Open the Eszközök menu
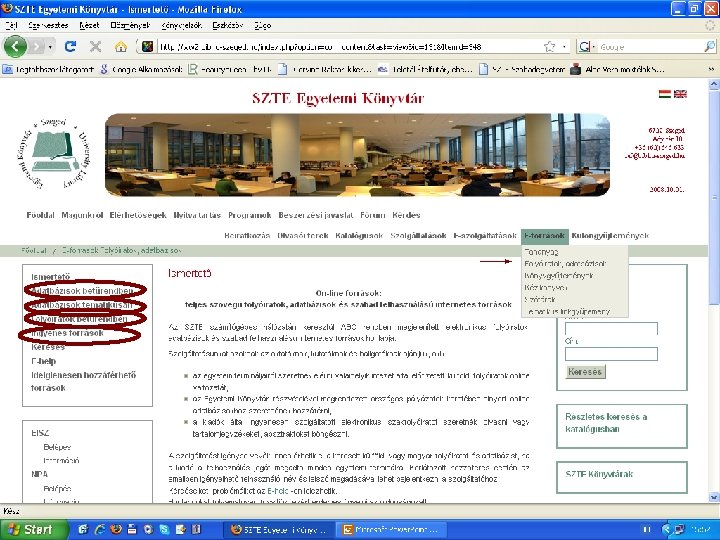Screen dimensions: 720x540 point(228,26)
